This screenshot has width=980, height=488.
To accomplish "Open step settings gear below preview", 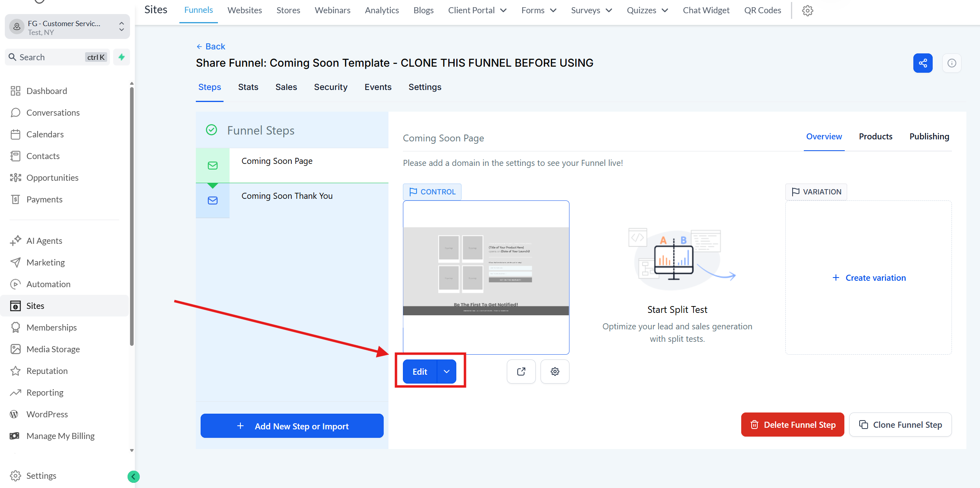I will coord(555,372).
